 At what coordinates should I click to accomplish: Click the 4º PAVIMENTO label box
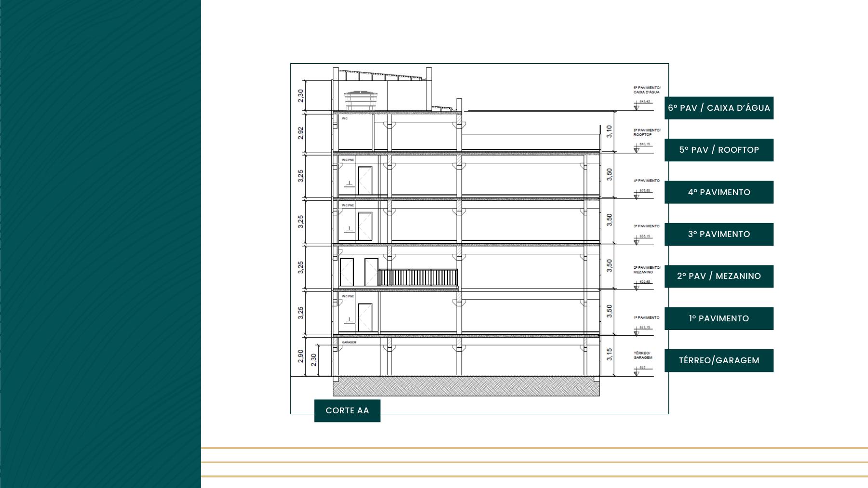coord(719,192)
